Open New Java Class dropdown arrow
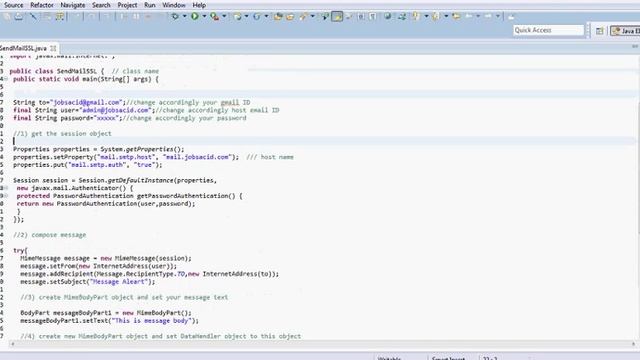This screenshot has width=640, height=360. coord(266,16)
